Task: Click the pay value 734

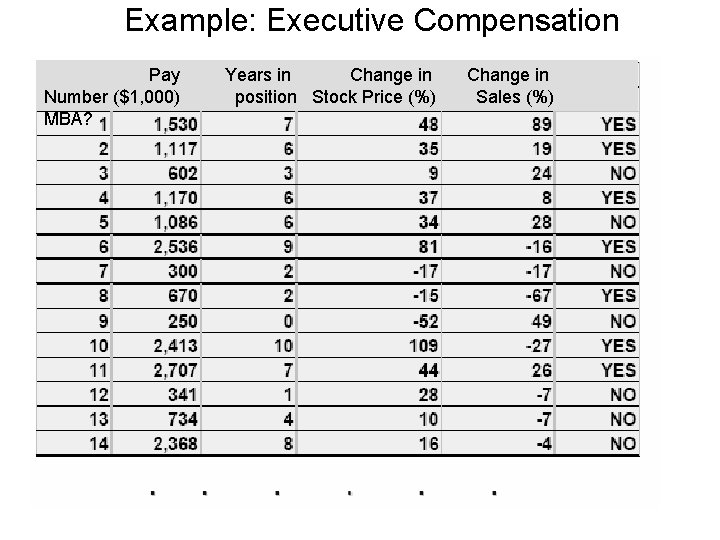Action: [x=183, y=419]
